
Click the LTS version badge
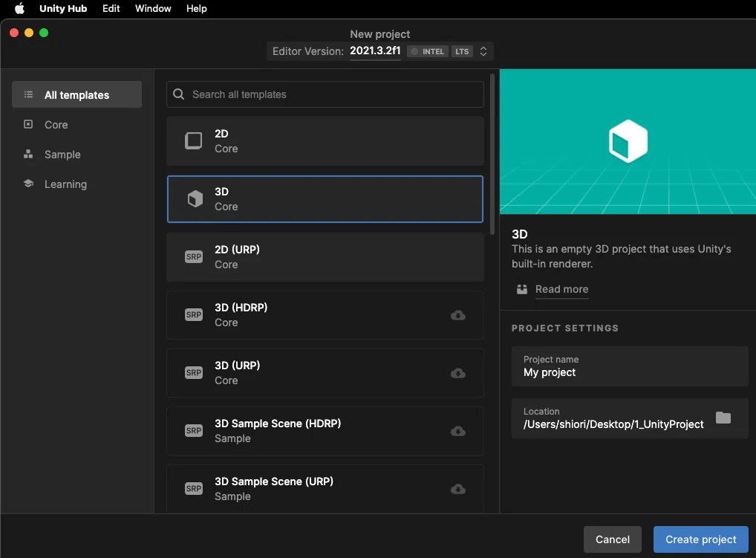(x=462, y=51)
